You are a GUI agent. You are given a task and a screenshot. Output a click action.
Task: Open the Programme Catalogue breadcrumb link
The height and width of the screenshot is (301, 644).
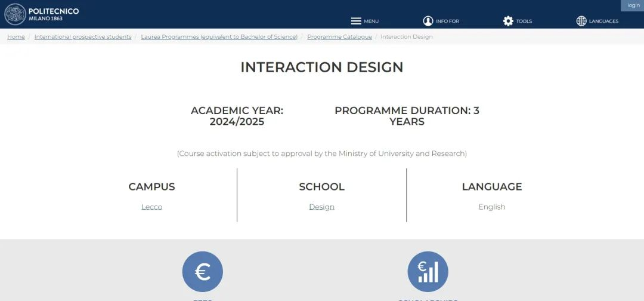click(339, 37)
